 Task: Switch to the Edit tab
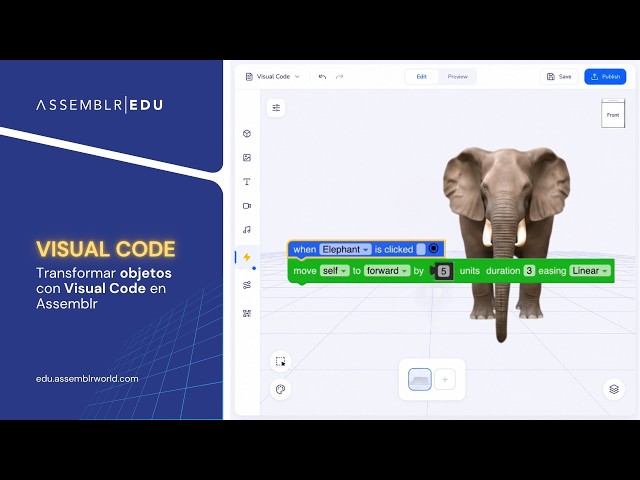pyautogui.click(x=422, y=76)
